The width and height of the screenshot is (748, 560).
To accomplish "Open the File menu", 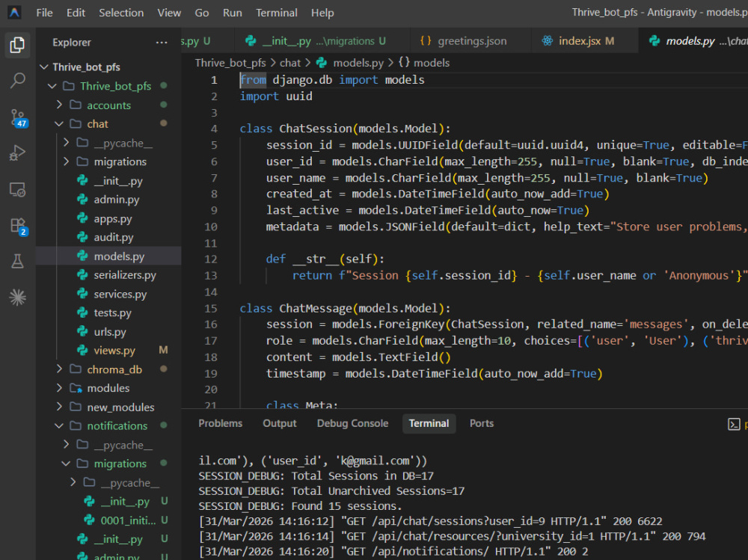I will (44, 13).
